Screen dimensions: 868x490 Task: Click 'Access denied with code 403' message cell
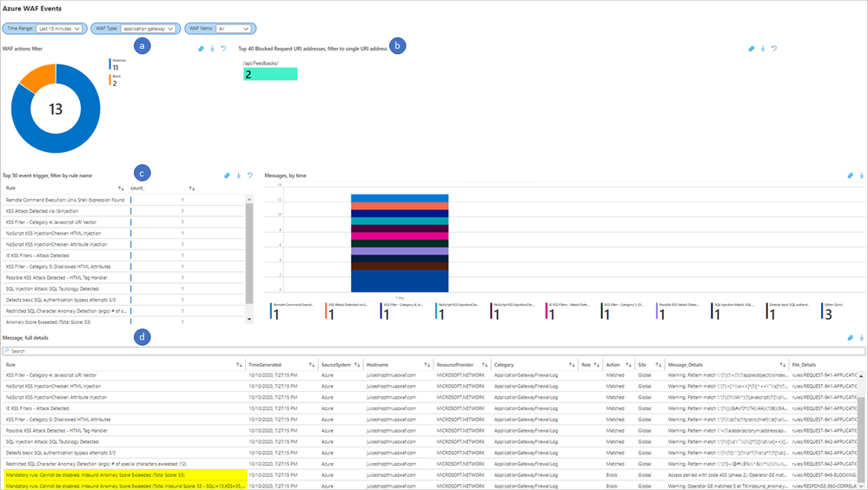(727, 475)
